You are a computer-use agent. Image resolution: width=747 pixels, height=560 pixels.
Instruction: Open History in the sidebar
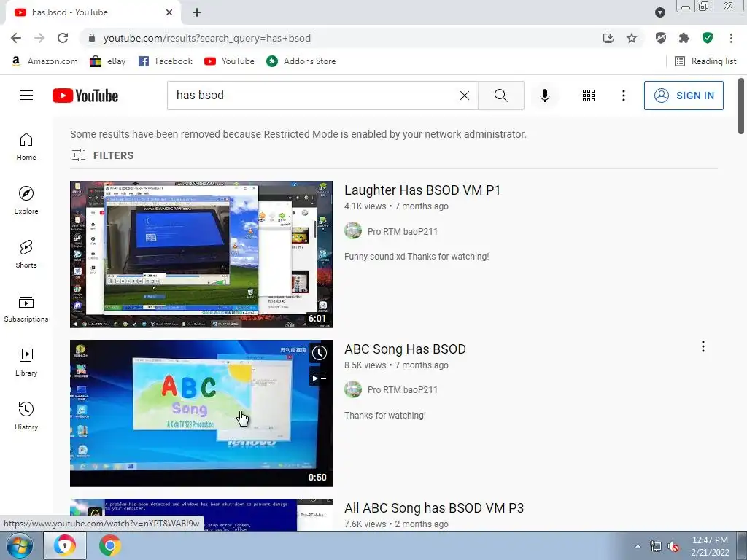(26, 416)
